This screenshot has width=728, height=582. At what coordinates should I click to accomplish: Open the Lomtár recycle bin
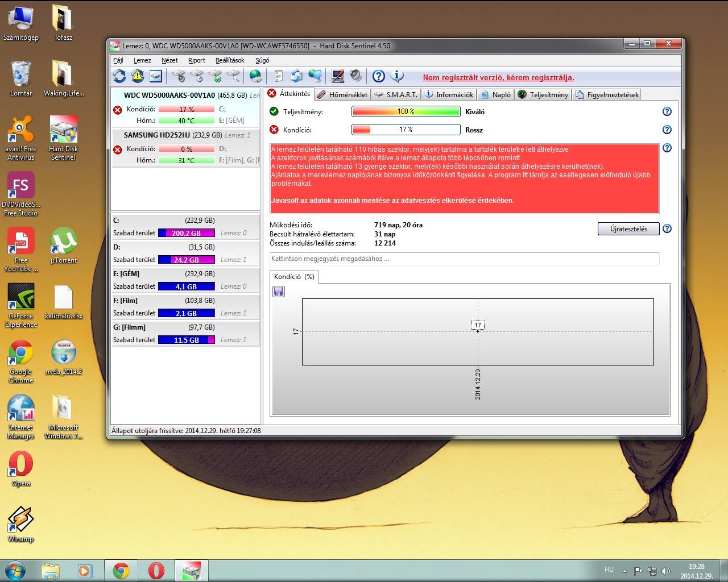coord(20,78)
